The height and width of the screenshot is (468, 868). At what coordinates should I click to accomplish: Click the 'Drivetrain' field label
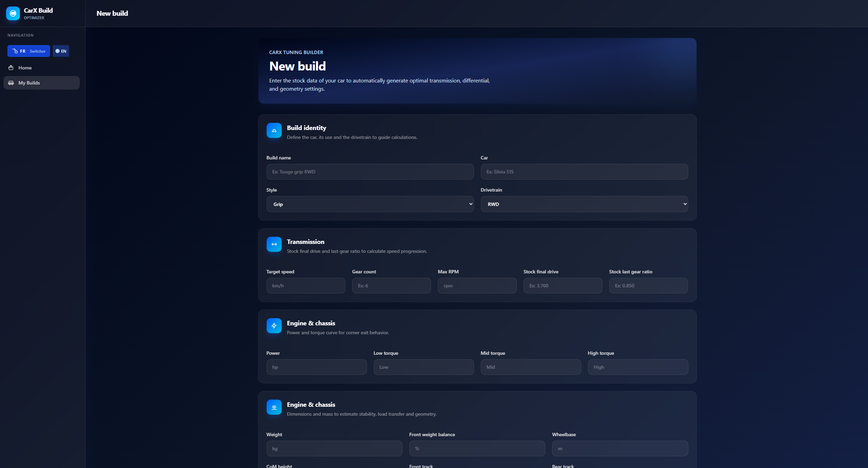pyautogui.click(x=491, y=190)
